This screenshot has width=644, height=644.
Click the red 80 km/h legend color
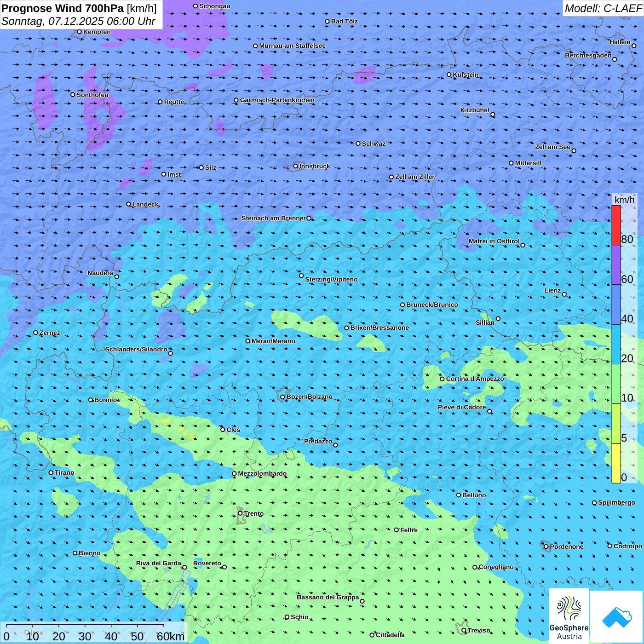pos(616,225)
